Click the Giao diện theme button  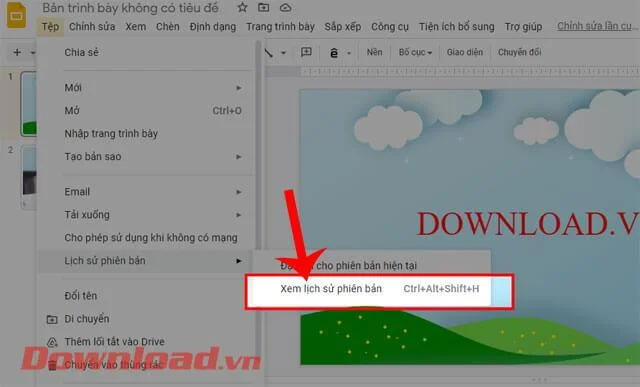tap(464, 52)
